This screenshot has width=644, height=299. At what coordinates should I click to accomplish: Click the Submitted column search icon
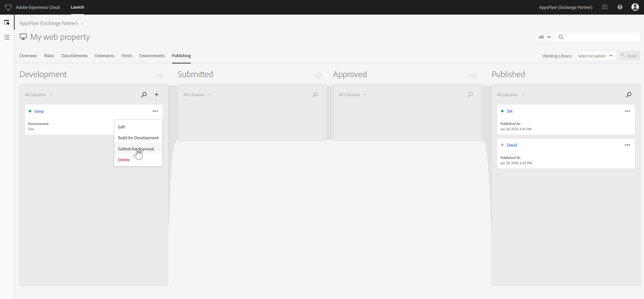point(315,95)
